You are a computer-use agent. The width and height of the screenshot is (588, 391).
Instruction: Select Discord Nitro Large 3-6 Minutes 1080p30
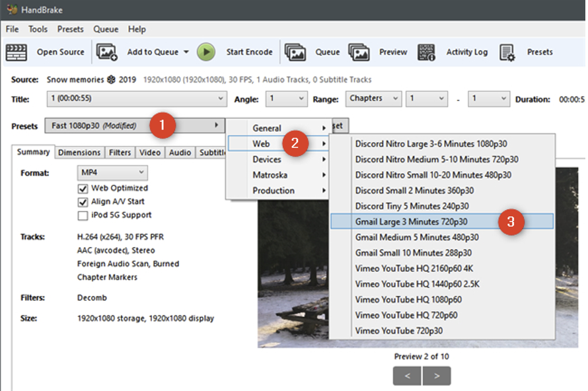(x=442, y=144)
